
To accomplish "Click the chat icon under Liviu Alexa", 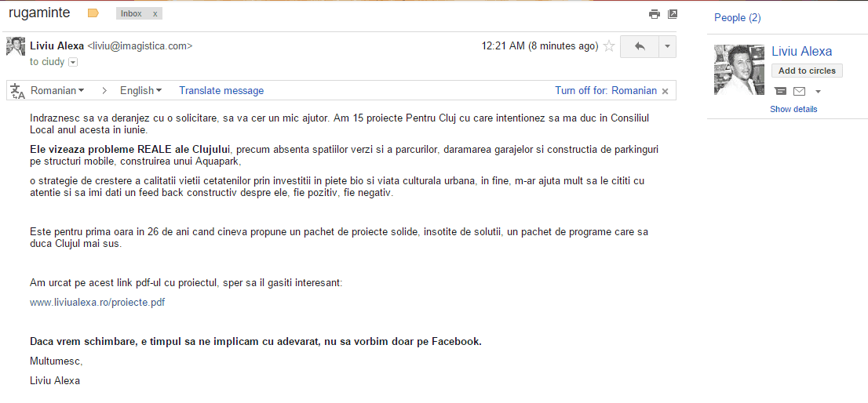I will point(781,91).
